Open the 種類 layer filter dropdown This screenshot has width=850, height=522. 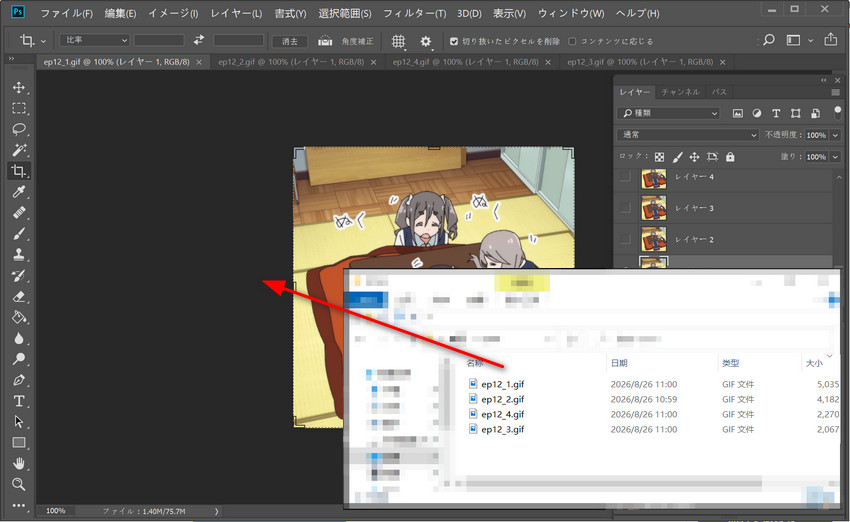coord(668,113)
